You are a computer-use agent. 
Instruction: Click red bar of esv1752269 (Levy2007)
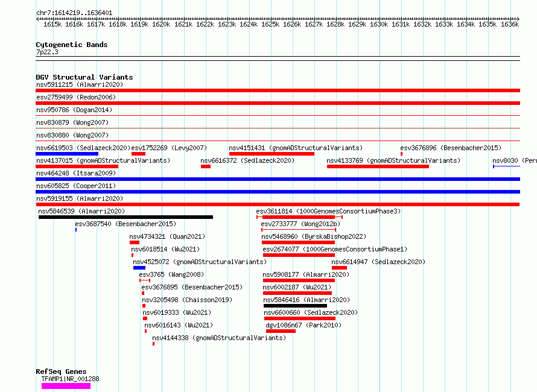pyautogui.click(x=138, y=154)
